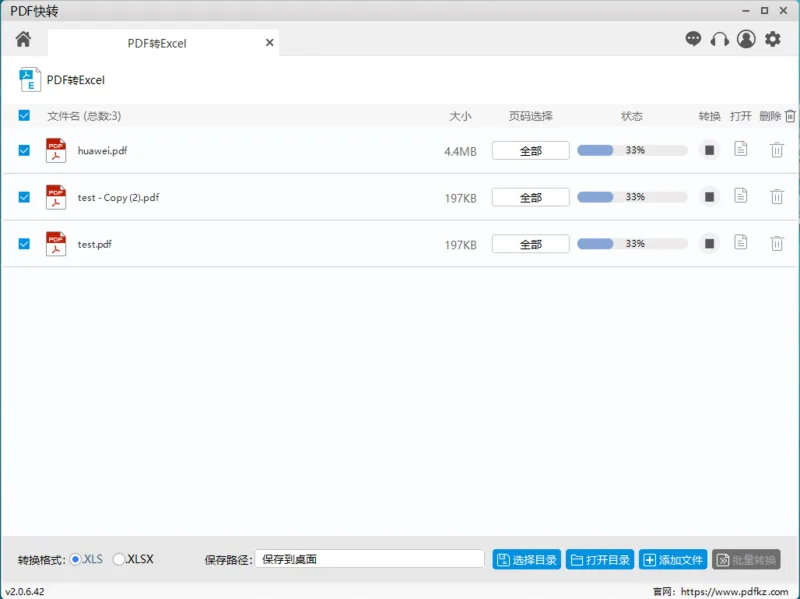Stop conversion of test.pdf

click(x=709, y=243)
